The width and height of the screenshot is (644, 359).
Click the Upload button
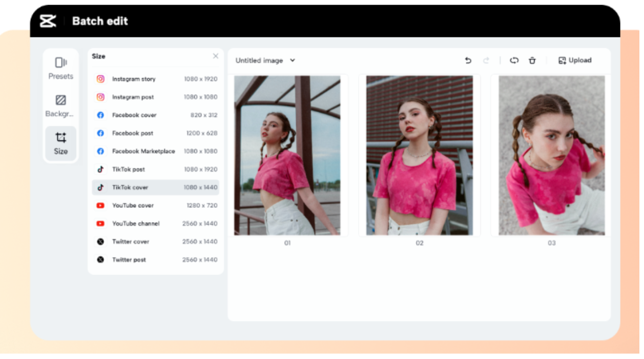click(575, 60)
